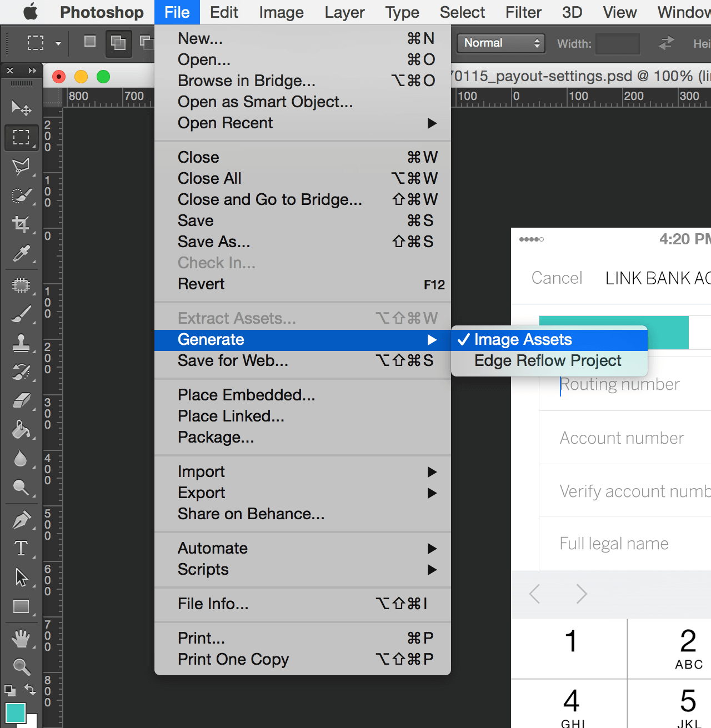Expand the Export submenu
This screenshot has height=728, width=711.
click(x=303, y=493)
